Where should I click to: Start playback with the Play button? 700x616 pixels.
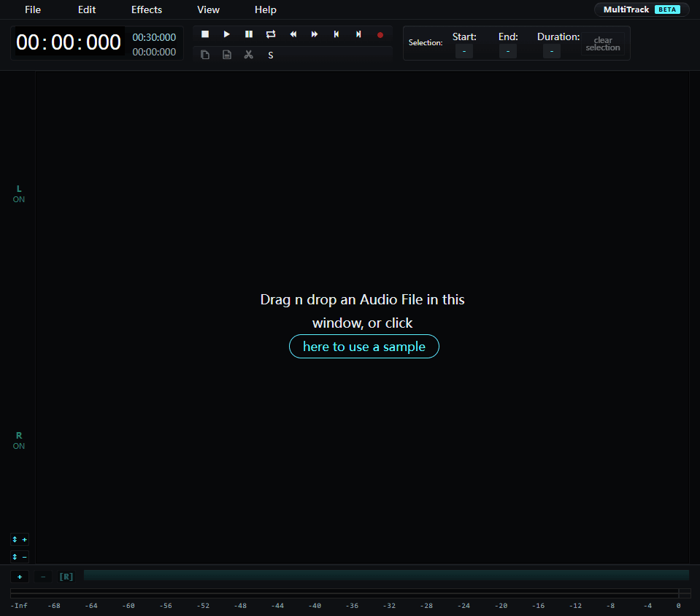[x=227, y=34]
